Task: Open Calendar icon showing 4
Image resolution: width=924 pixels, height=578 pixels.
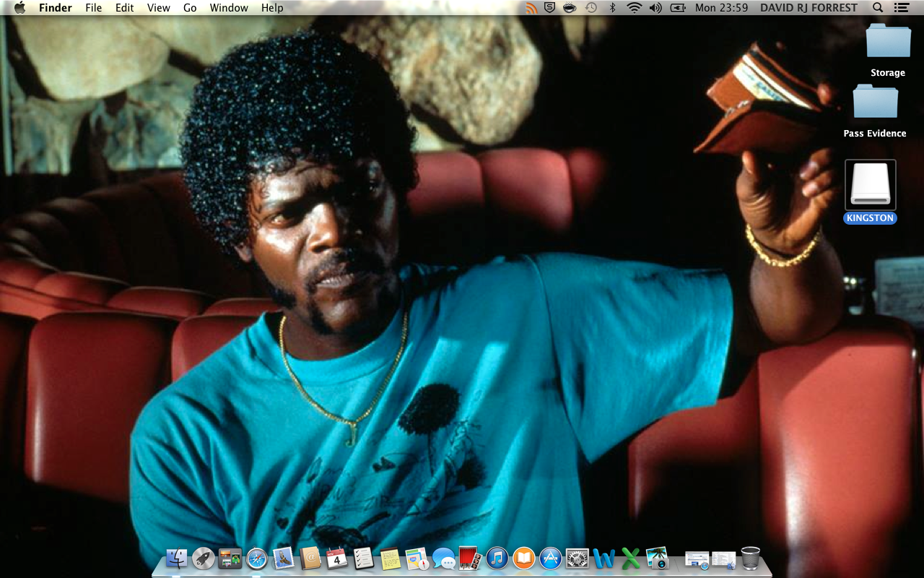Action: point(336,558)
